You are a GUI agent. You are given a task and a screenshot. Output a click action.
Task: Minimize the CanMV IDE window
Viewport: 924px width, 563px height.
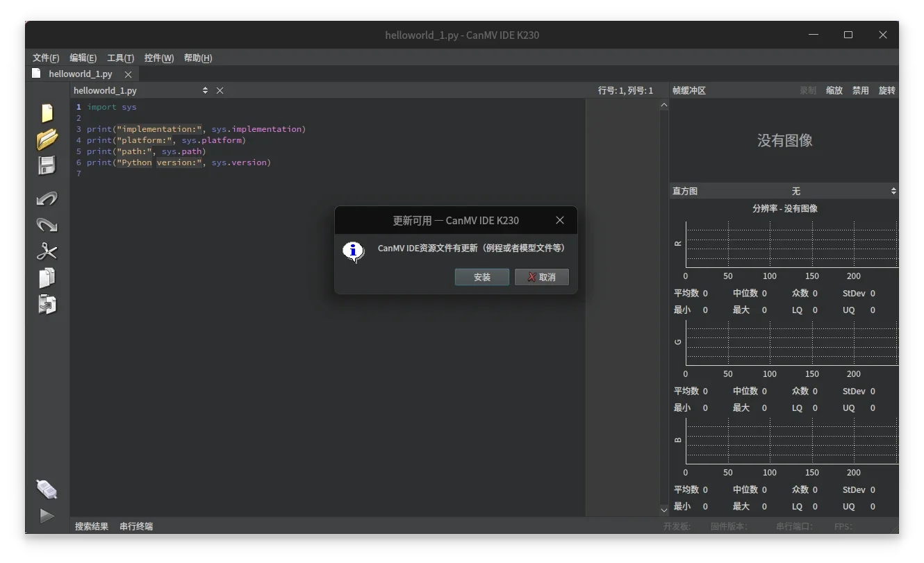[814, 35]
